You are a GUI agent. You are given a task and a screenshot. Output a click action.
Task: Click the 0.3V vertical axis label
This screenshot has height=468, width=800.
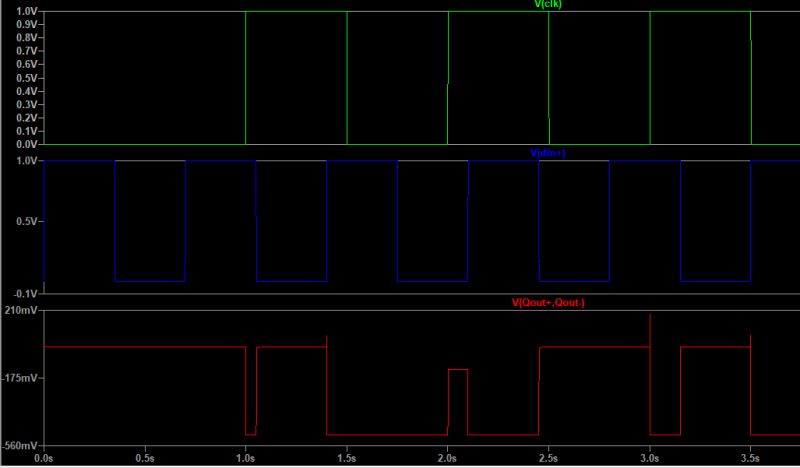27,105
